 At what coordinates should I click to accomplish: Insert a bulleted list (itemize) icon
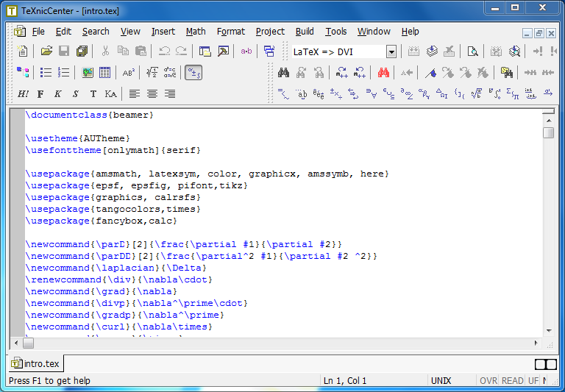[x=46, y=73]
